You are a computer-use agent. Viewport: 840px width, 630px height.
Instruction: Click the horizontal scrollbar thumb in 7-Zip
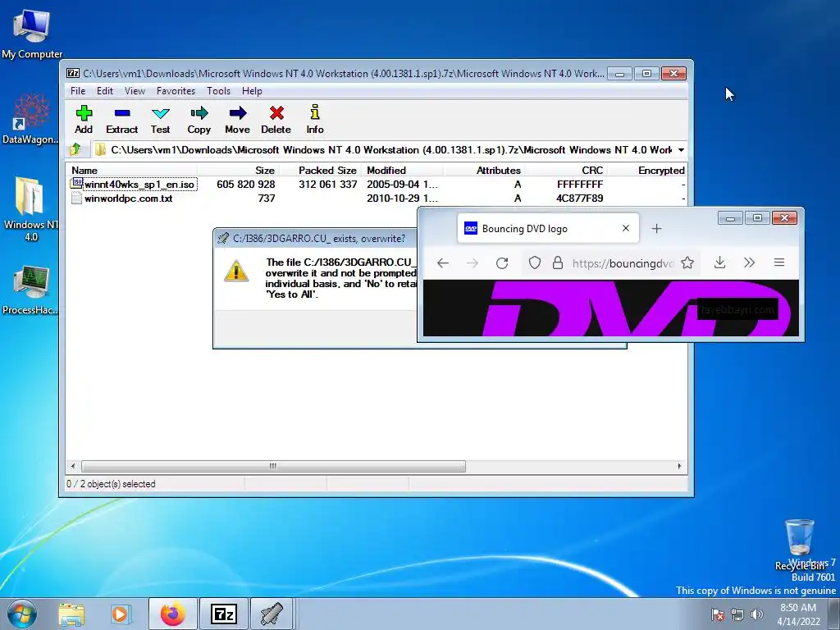272,466
